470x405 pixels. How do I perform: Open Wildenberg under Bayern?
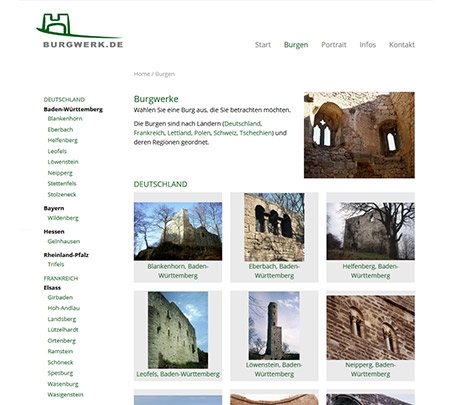[x=63, y=218]
